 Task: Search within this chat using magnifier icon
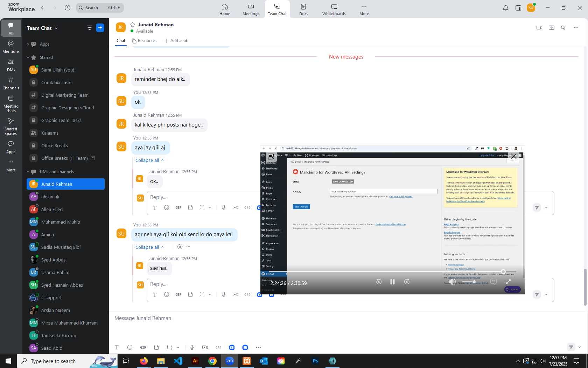(x=563, y=28)
